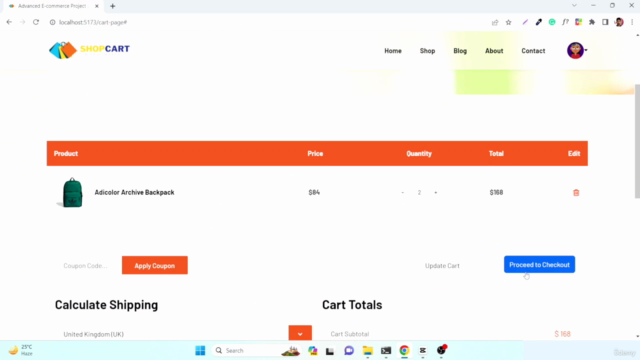Open the Windows Start menu
Image resolution: width=640 pixels, height=360 pixels.
tap(200, 350)
